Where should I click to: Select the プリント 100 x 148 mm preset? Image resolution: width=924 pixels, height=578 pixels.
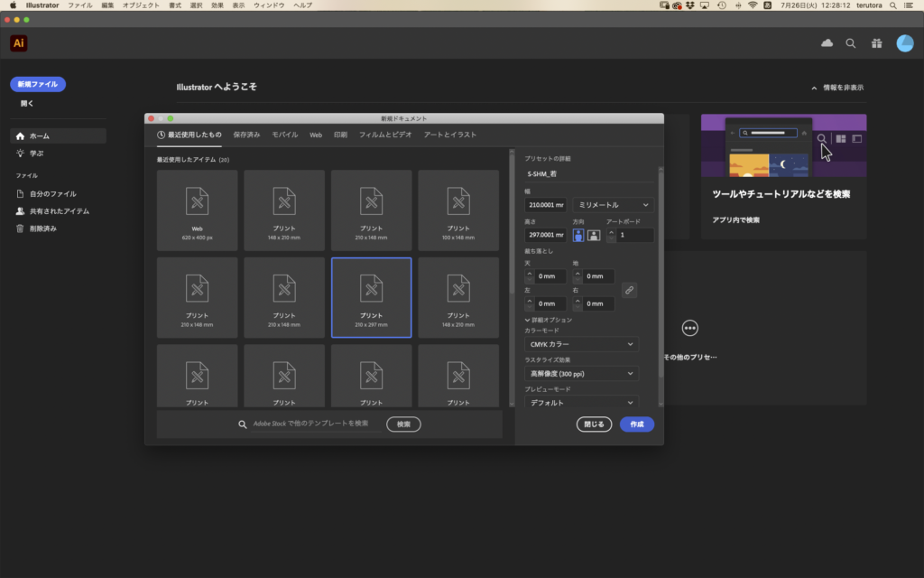click(x=458, y=210)
